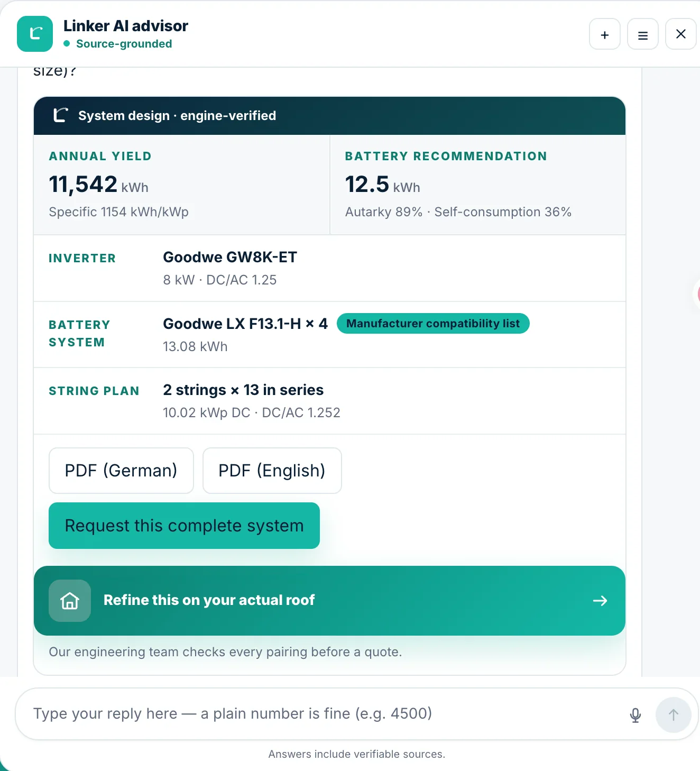The height and width of the screenshot is (771, 700).
Task: Open Refine this on your actual roof
Action: coord(329,601)
